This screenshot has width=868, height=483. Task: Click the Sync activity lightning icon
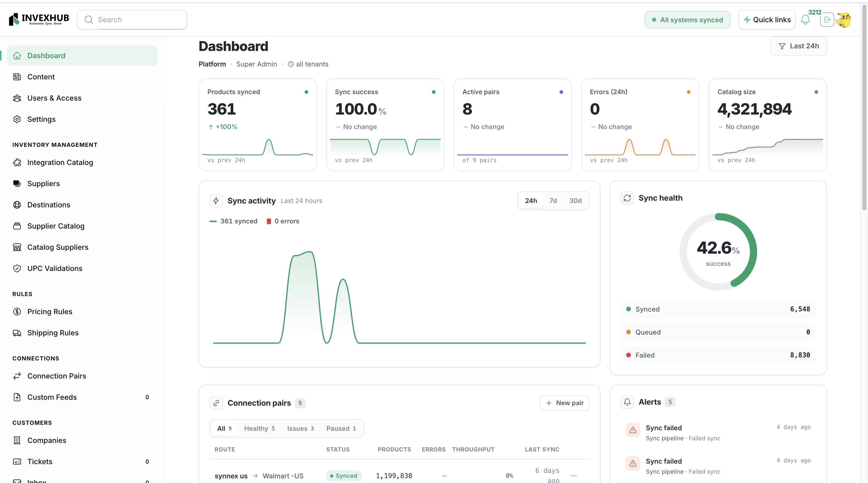coord(216,201)
